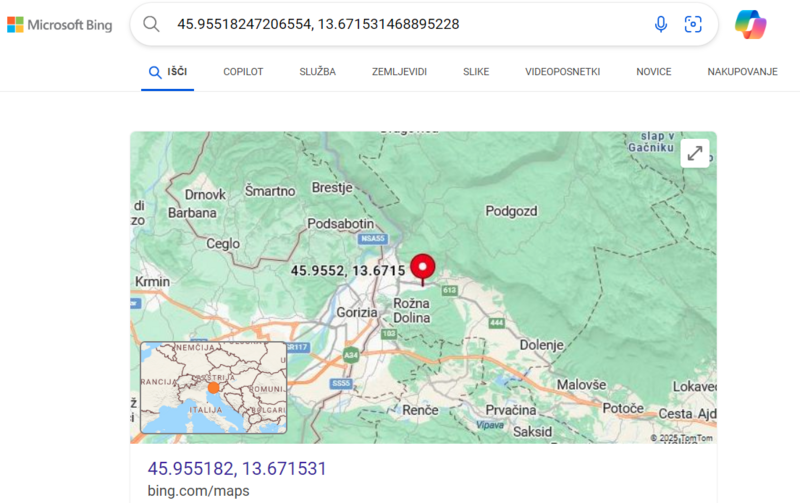800x503 pixels.
Task: Switch to the COPILOT tab
Action: (243, 72)
